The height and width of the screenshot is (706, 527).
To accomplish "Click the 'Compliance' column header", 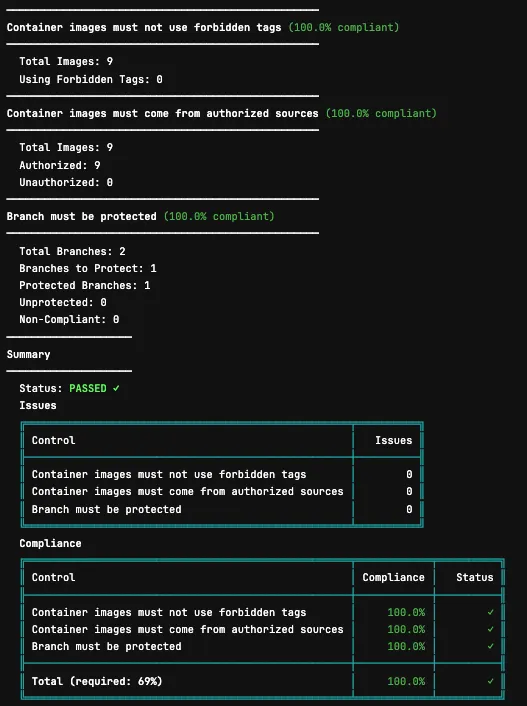I will pos(394,577).
